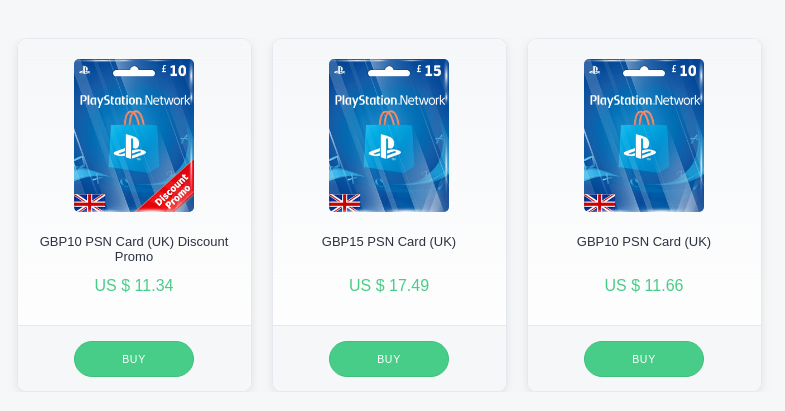The image size is (785, 411).
Task: Click the UK flag on the Discount Promo card
Action: (x=90, y=203)
